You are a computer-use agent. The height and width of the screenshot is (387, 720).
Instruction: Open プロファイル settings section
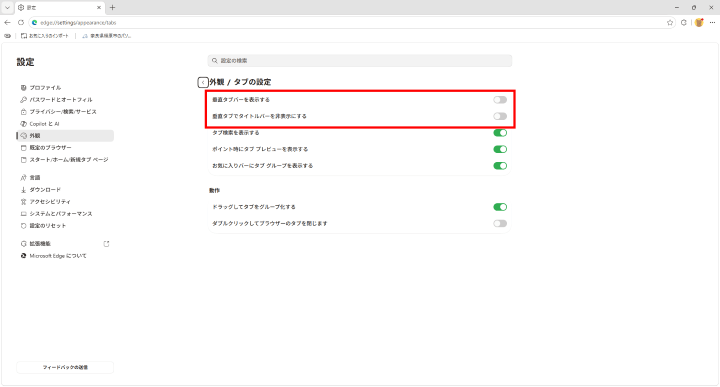click(65, 88)
